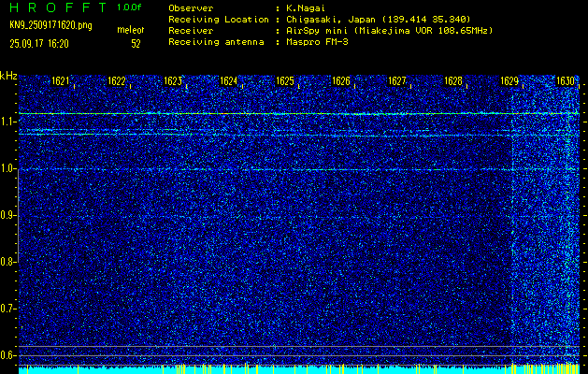Click the 1623 time marker
588x374 pixels.
click(x=173, y=81)
